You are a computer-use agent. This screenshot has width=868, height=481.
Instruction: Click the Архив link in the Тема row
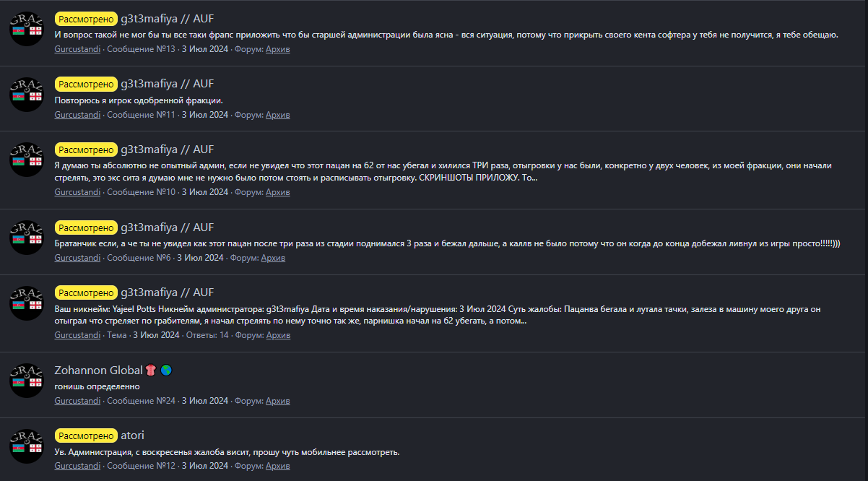coord(278,335)
